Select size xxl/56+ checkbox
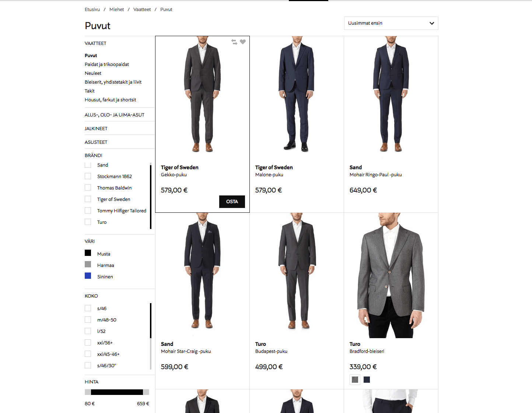 (88, 343)
